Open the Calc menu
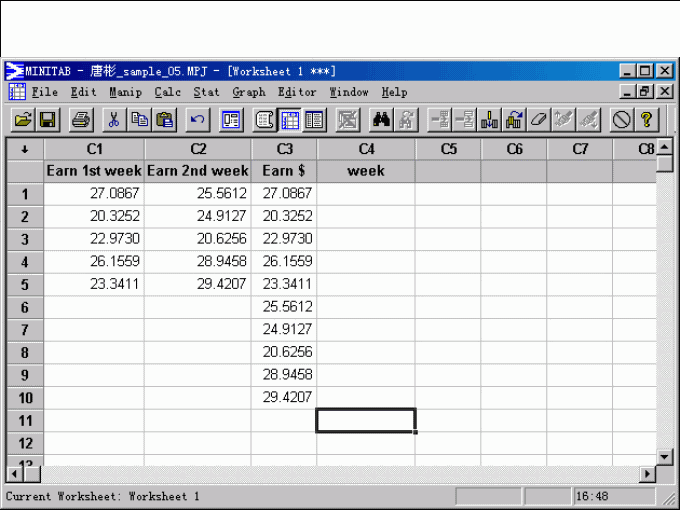 pyautogui.click(x=168, y=92)
